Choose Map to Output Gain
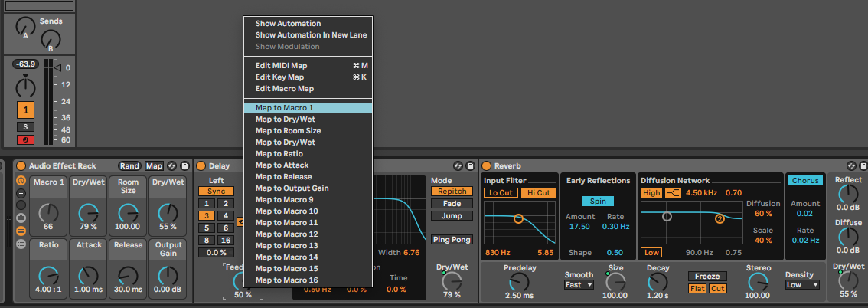Image resolution: width=868 pixels, height=308 pixels. click(x=308, y=188)
